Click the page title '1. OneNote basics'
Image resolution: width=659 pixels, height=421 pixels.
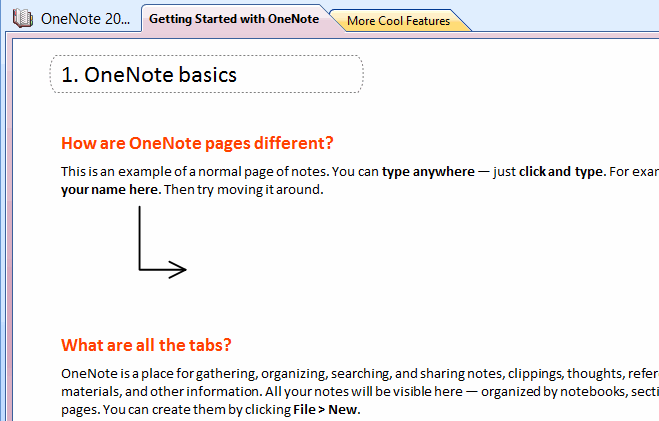149,75
